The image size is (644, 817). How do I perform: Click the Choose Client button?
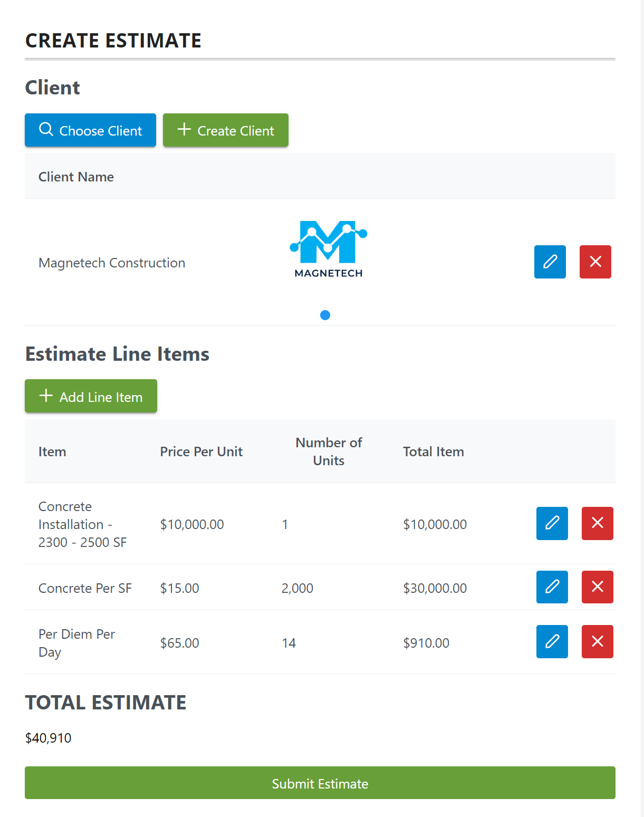click(x=90, y=130)
